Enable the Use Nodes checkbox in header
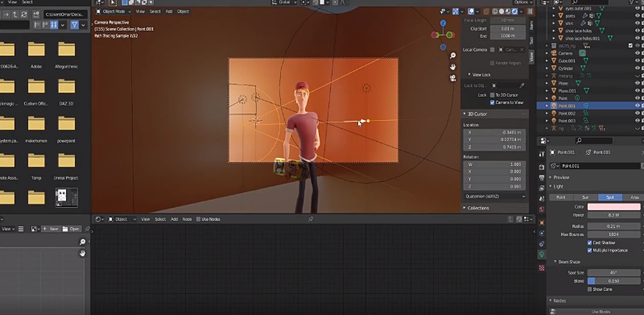This screenshot has width=644, height=315. (199, 219)
